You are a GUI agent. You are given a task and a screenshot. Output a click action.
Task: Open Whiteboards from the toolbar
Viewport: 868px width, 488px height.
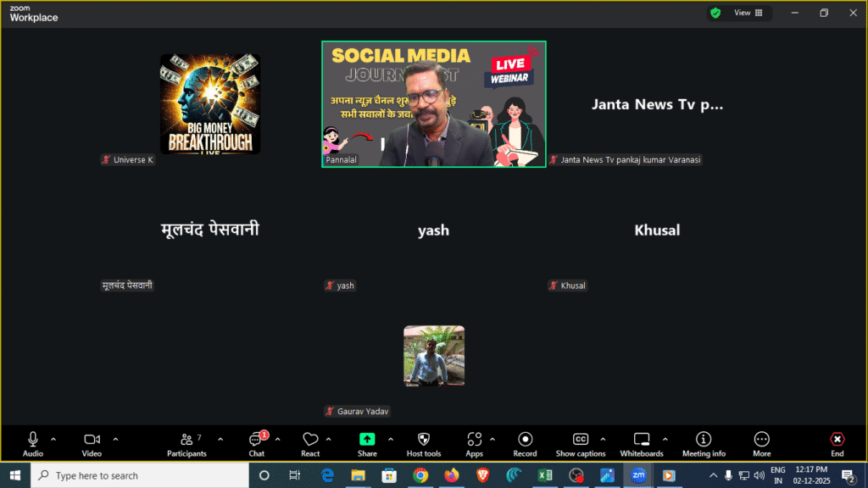pos(642,440)
